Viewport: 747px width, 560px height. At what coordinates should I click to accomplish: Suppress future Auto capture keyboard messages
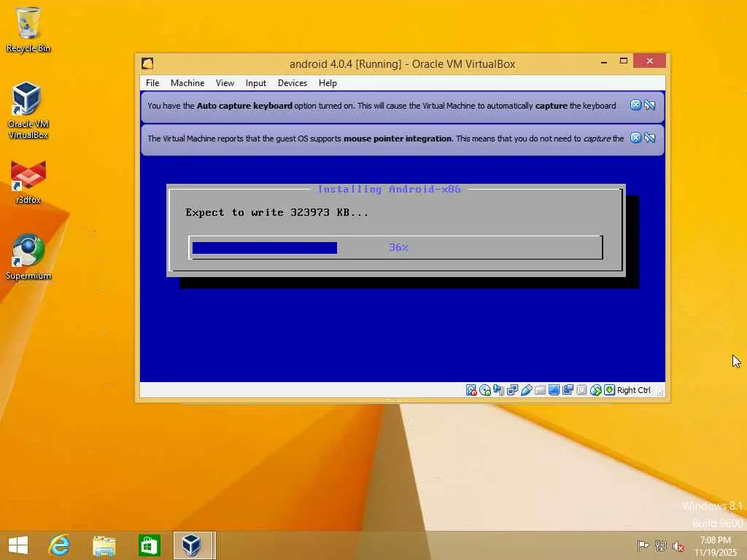(x=650, y=105)
